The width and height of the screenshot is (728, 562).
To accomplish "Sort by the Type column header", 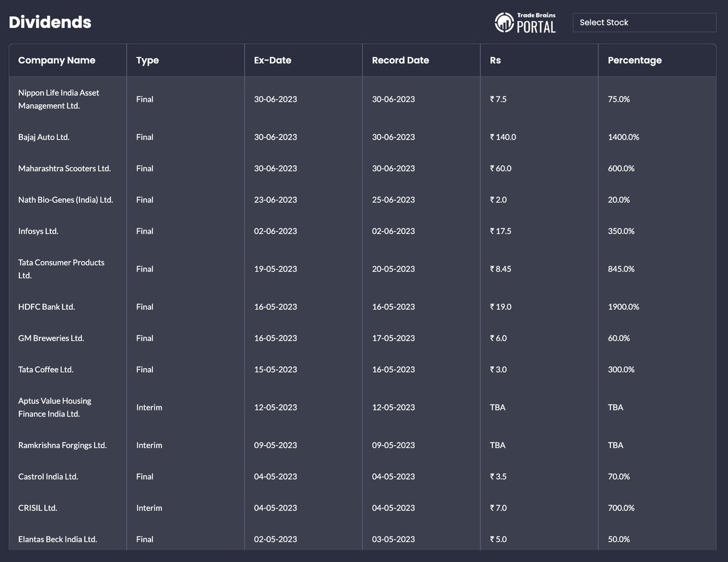I will click(147, 60).
